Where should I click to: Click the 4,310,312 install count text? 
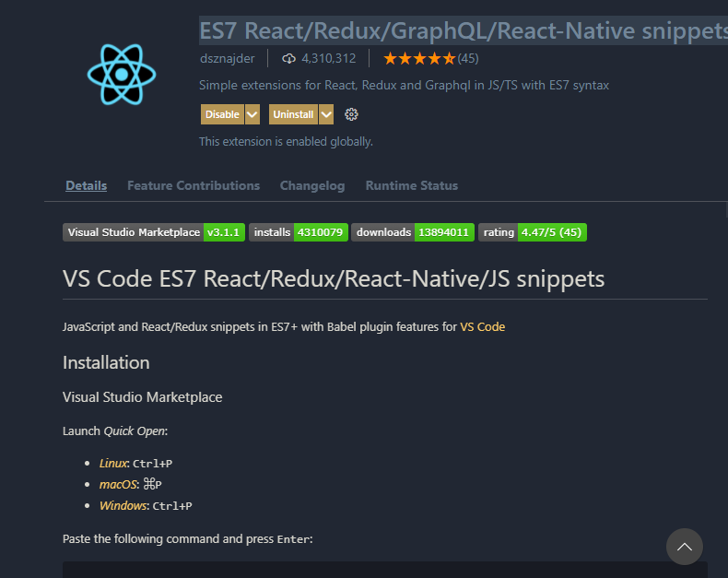click(329, 59)
